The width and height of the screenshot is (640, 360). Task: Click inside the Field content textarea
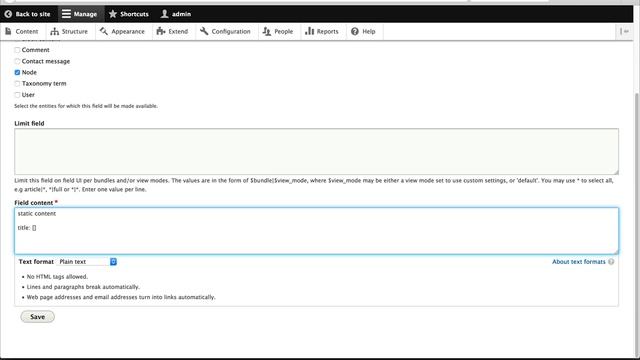pyautogui.click(x=316, y=231)
